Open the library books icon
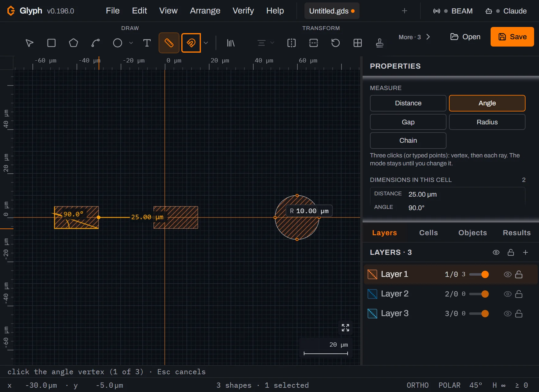The height and width of the screenshot is (392, 539). pyautogui.click(x=231, y=43)
